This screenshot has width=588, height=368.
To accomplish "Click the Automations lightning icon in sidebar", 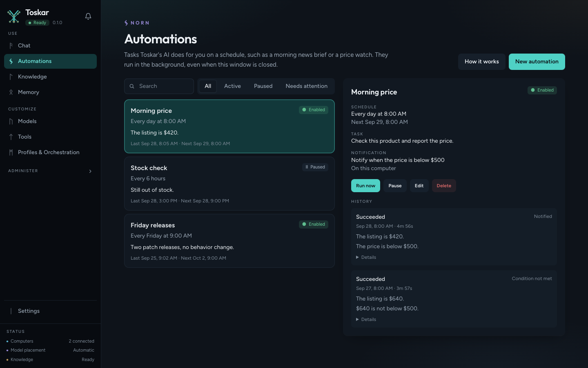I will [x=11, y=61].
